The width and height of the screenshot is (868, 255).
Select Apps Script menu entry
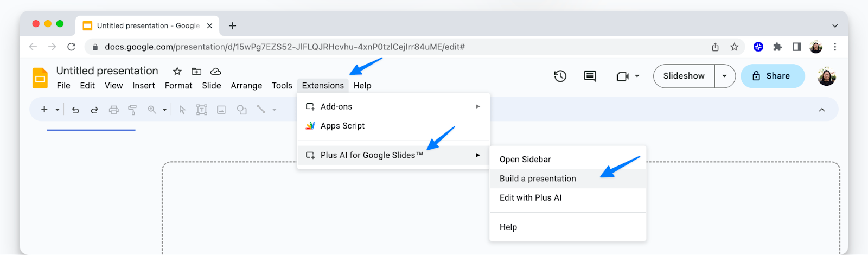(393, 126)
